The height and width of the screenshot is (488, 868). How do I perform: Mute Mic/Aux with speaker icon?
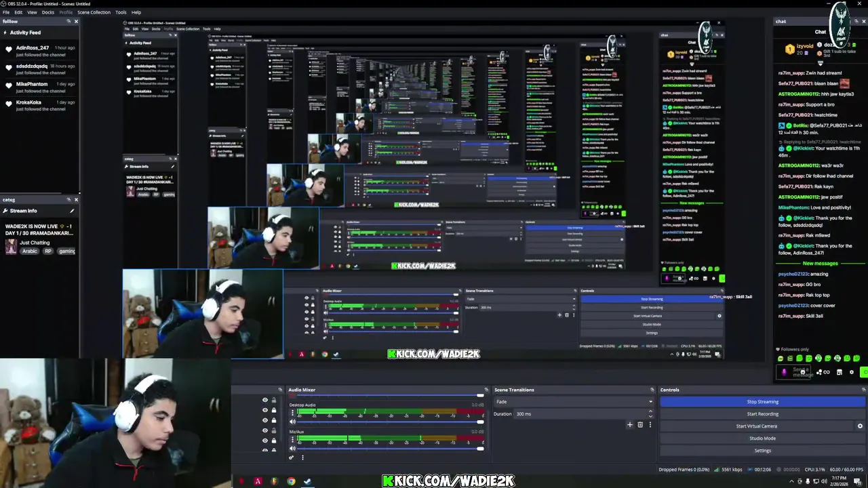(x=292, y=448)
